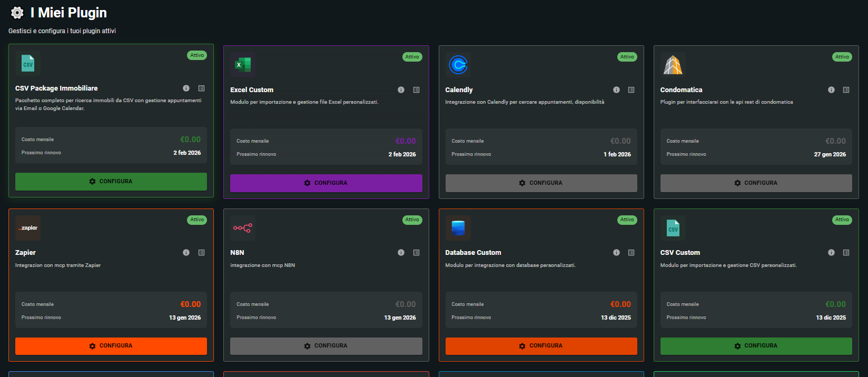Viewport: 868px width, 377px height.
Task: Click Condomatica renewal date '27 gen 2026'
Action: click(830, 154)
